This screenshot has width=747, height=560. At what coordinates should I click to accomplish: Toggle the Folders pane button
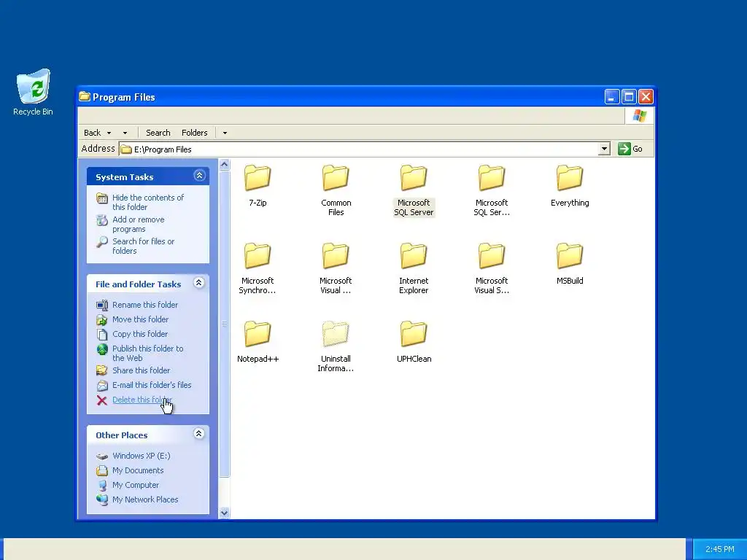tap(194, 133)
